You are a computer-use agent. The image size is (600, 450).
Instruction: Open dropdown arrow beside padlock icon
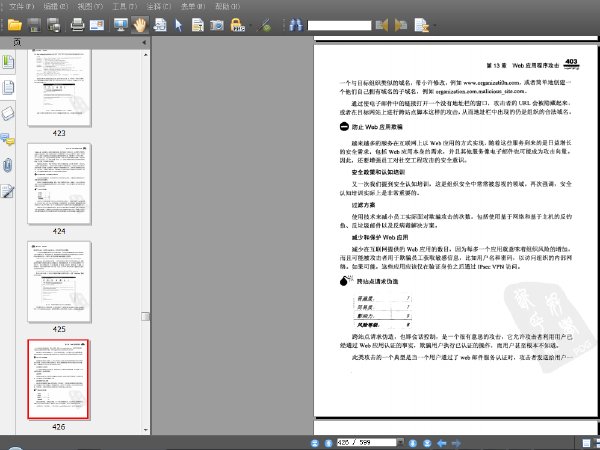pyautogui.click(x=250, y=26)
